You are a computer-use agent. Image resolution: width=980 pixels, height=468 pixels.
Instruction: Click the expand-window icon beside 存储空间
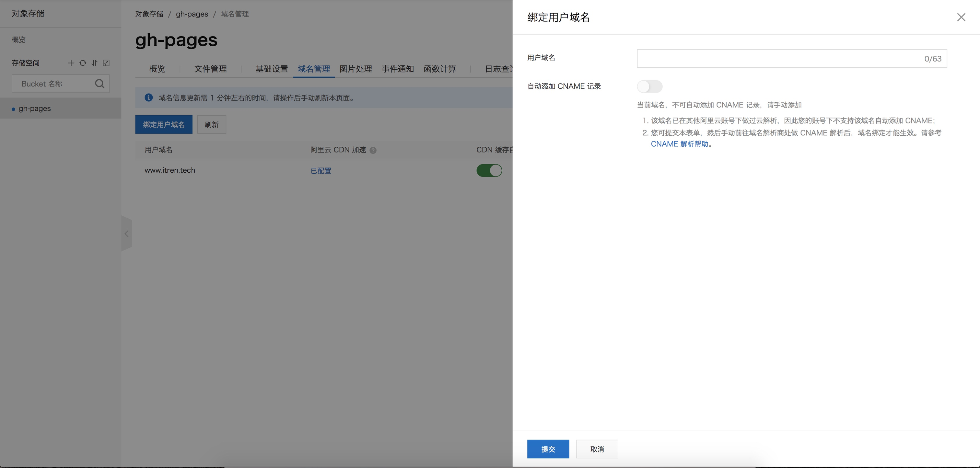(x=106, y=63)
